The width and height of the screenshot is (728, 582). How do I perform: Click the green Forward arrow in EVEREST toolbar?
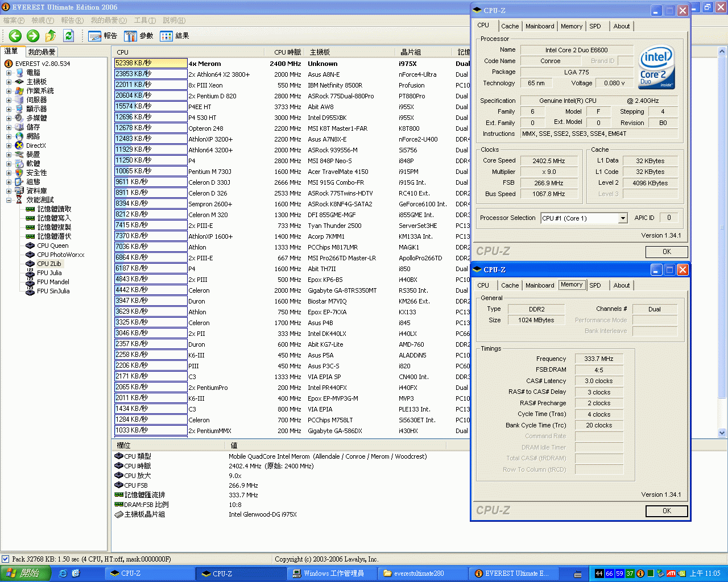[x=33, y=36]
